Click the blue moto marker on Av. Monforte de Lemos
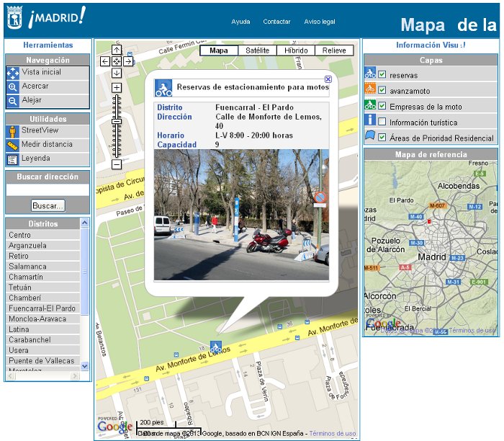This screenshot has width=504, height=441. pyautogui.click(x=216, y=347)
